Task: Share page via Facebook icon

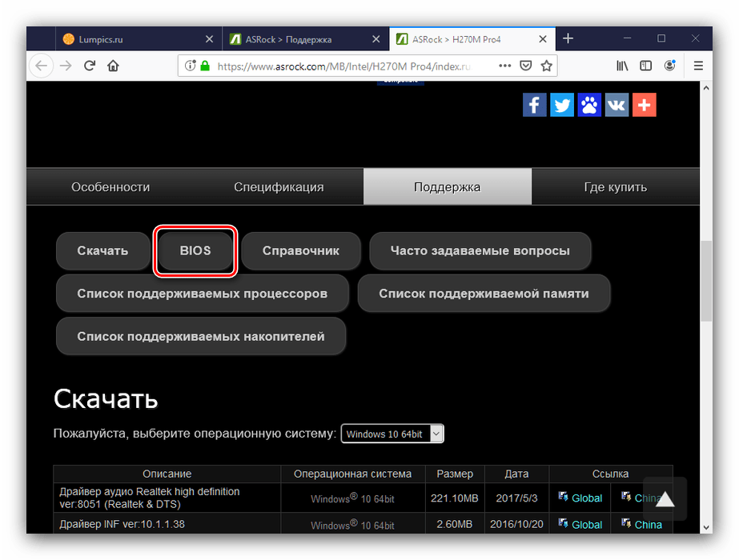Action: pyautogui.click(x=534, y=105)
